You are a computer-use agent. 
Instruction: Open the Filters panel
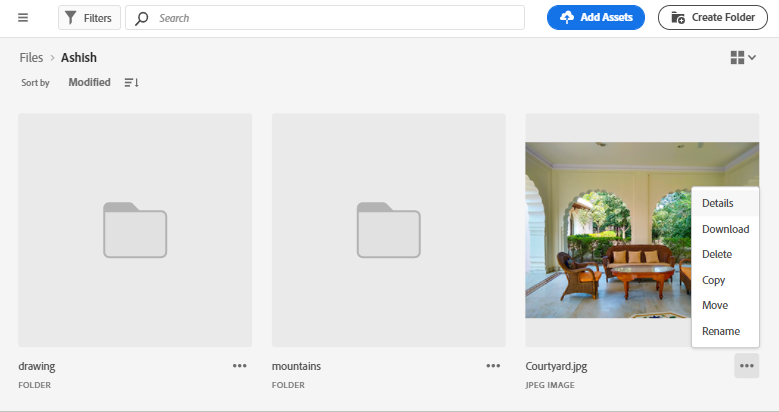tap(89, 18)
